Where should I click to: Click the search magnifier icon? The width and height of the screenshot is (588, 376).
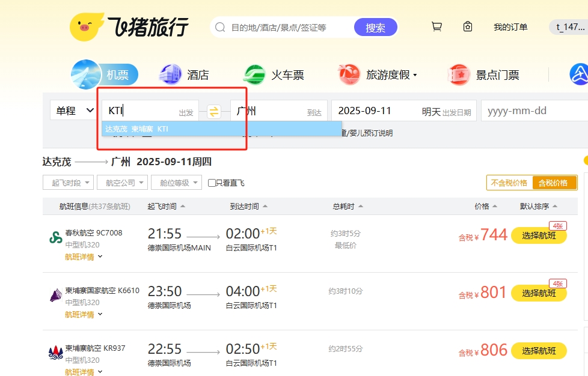(x=220, y=28)
